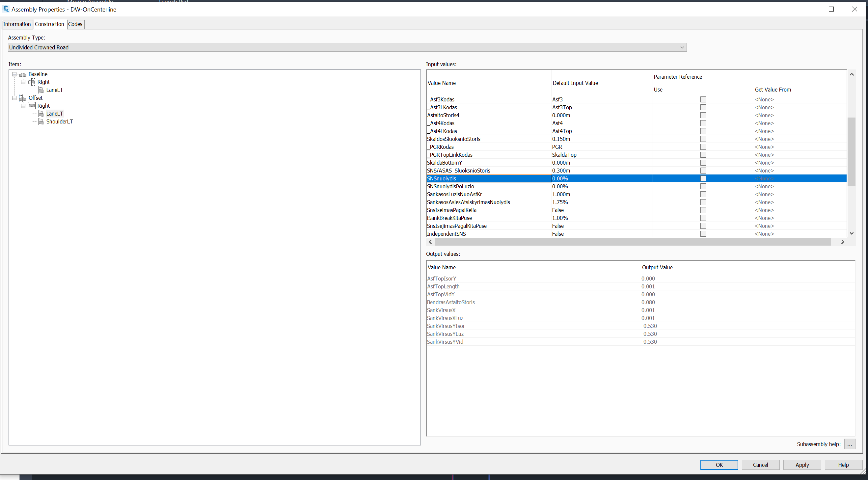Collapse the Baseline tree node
Image resolution: width=868 pixels, height=480 pixels.
click(14, 74)
